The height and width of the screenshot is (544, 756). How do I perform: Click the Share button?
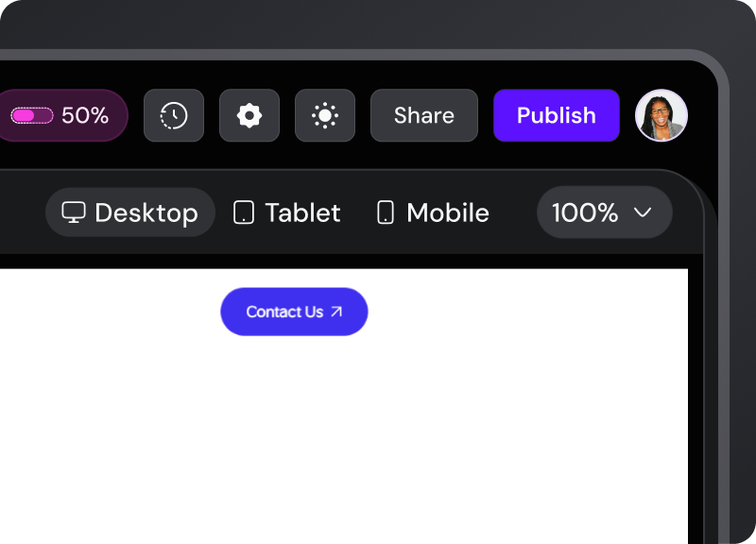point(424,115)
